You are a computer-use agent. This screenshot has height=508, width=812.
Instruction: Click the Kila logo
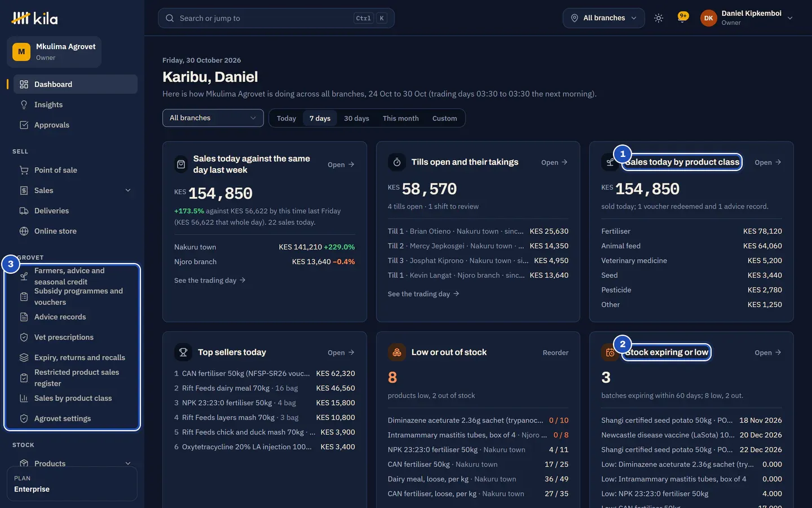35,18
